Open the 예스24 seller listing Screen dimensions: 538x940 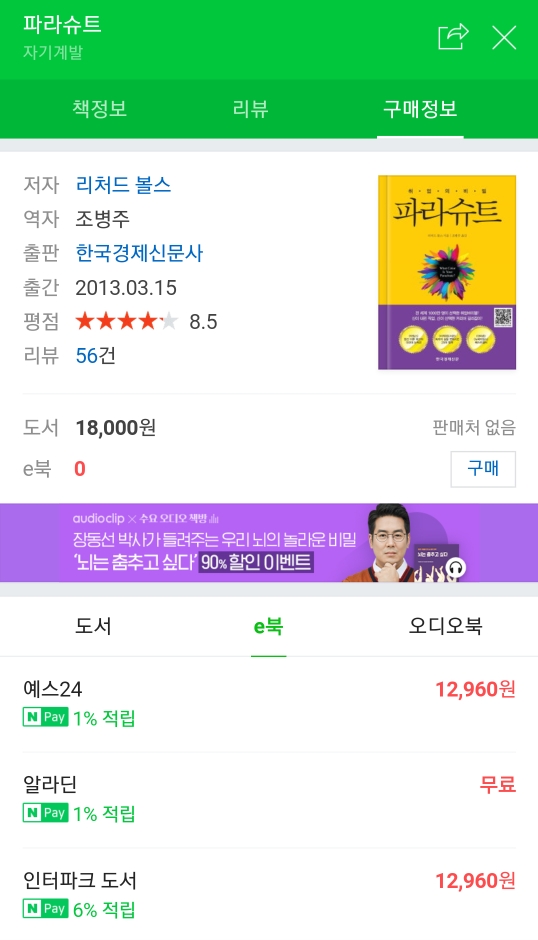coord(269,704)
